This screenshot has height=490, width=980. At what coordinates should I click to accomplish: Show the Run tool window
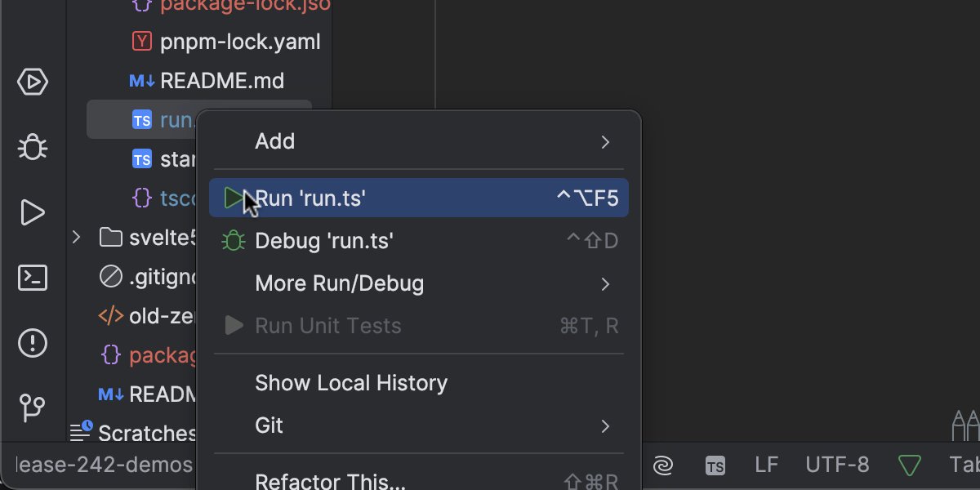click(33, 212)
